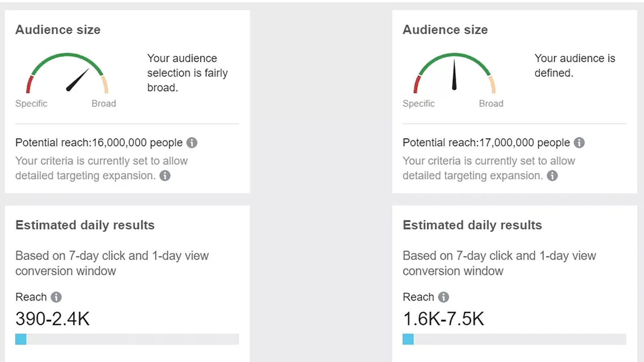Click 'Broad' label under right gauge
This screenshot has height=362, width=644.
[x=491, y=104]
